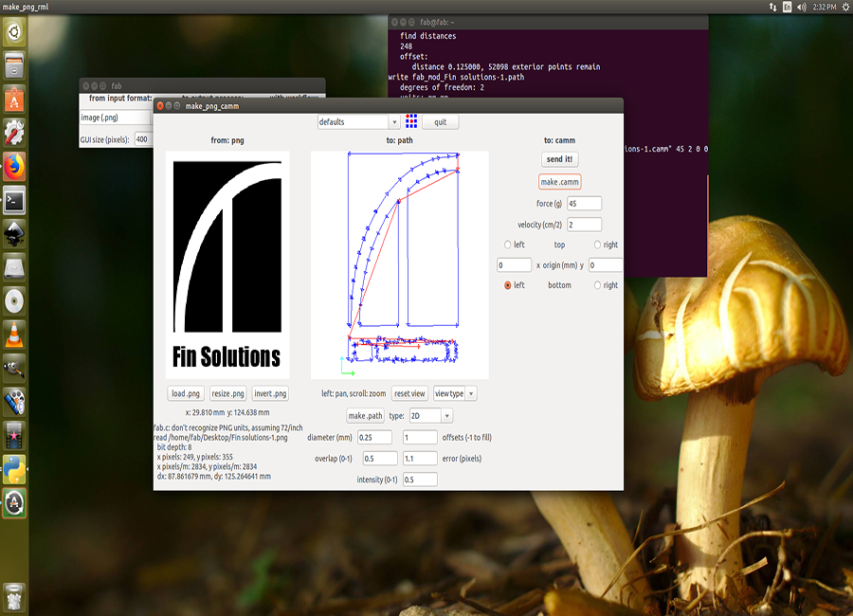Click 'write fab_mod_Fin solutions-1.path' terminal line
Screen dimensions: 853x616
(x=456, y=78)
